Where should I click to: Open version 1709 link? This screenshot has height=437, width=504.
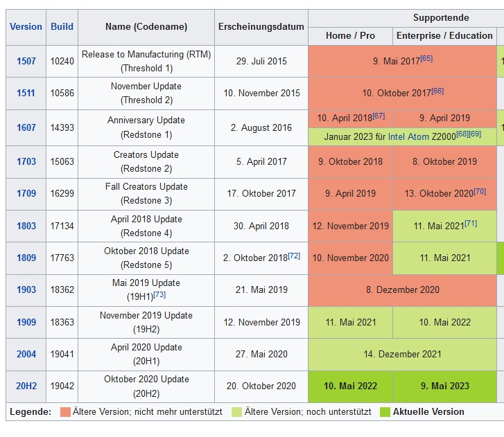point(26,194)
